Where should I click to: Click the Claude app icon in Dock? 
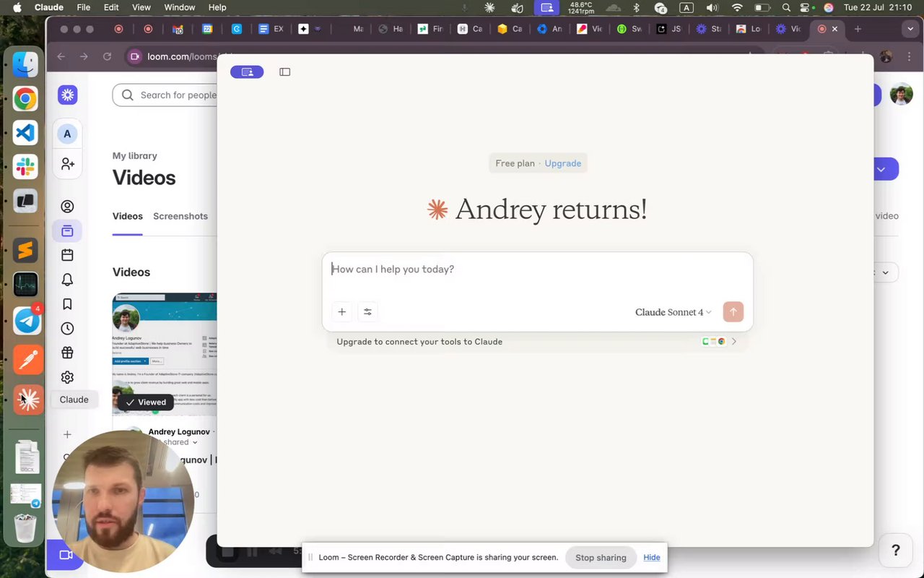(x=28, y=400)
